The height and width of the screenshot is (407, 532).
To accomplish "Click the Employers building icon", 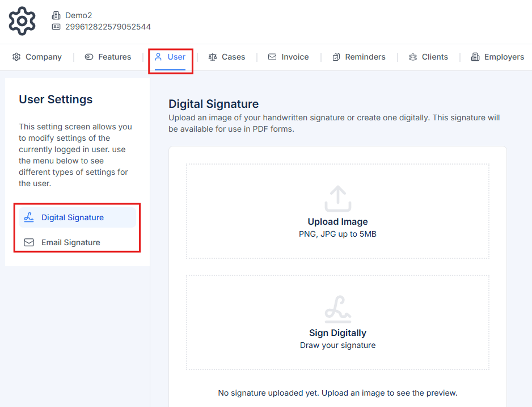I will pyautogui.click(x=475, y=57).
